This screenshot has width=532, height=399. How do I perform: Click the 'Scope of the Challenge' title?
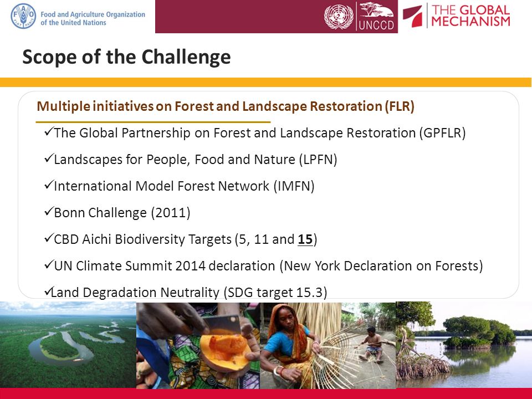(x=126, y=57)
